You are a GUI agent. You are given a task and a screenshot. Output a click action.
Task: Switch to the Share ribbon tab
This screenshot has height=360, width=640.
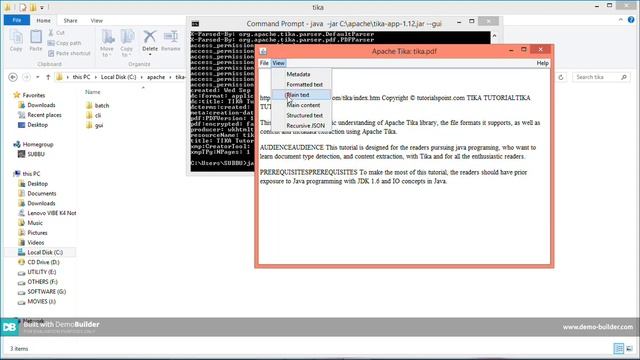(70, 20)
